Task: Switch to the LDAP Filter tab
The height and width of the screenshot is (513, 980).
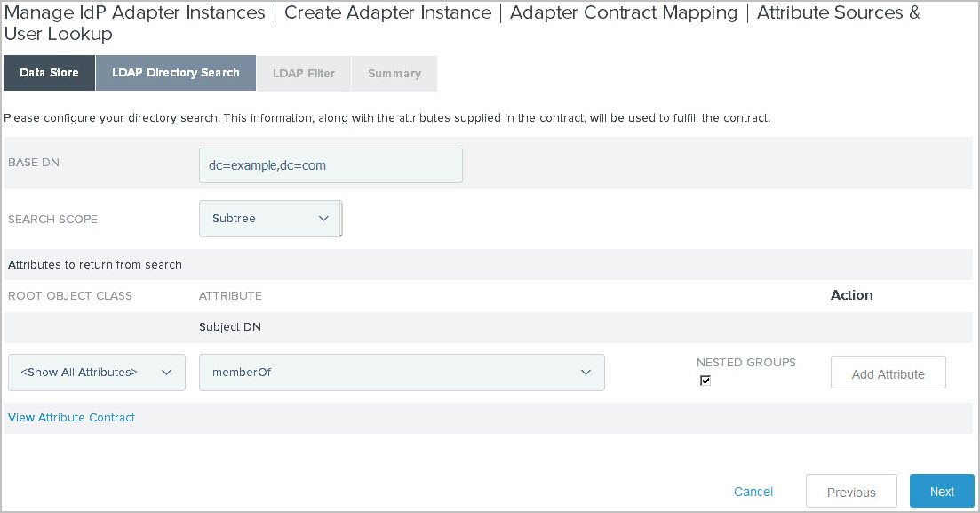Action: click(303, 73)
